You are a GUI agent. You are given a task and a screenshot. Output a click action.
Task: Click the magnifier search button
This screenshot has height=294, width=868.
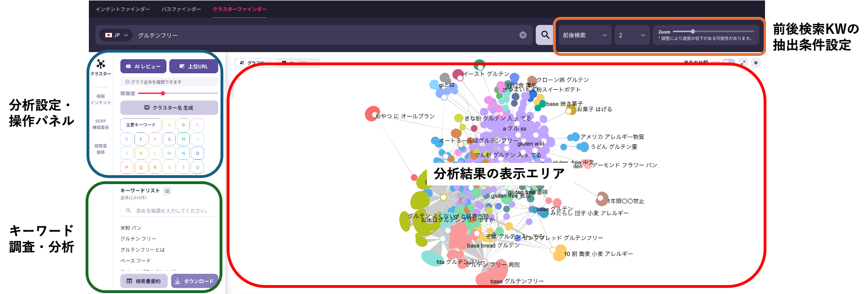tap(545, 35)
